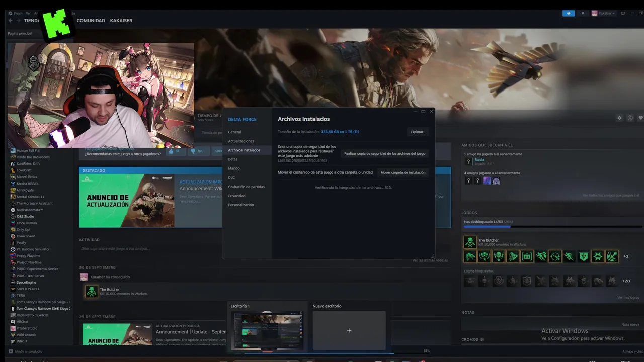Select Archivos instalados in properties sidebar
The image size is (644, 362).
247,150
